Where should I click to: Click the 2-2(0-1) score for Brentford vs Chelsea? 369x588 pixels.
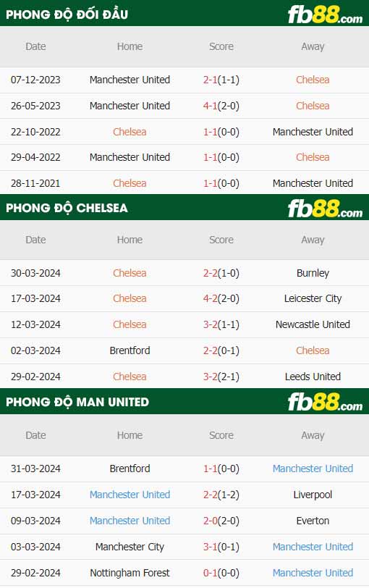coord(221,350)
